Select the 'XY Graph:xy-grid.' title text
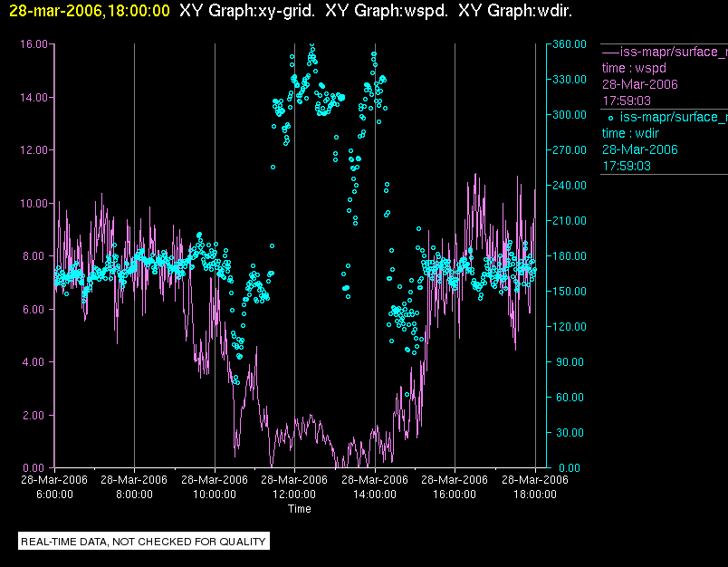 point(247,11)
